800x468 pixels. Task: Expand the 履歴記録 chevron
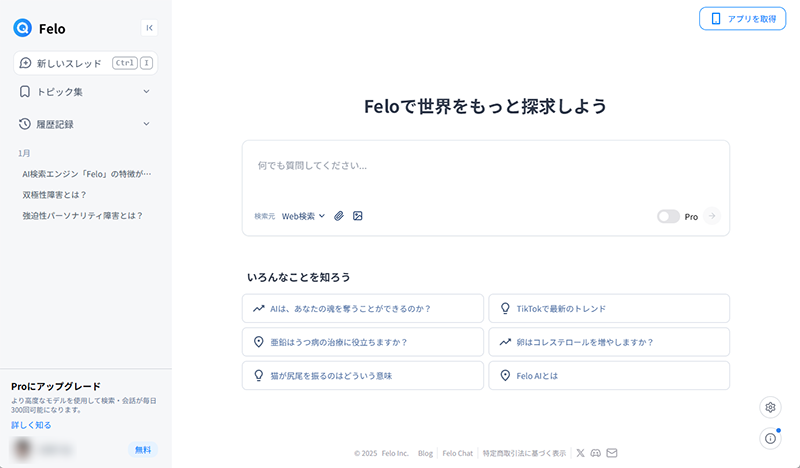pyautogui.click(x=146, y=124)
